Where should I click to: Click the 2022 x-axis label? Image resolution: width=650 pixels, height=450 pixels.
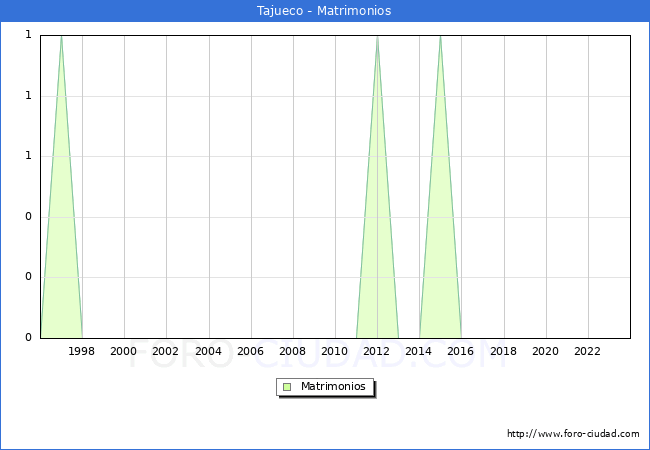588,351
